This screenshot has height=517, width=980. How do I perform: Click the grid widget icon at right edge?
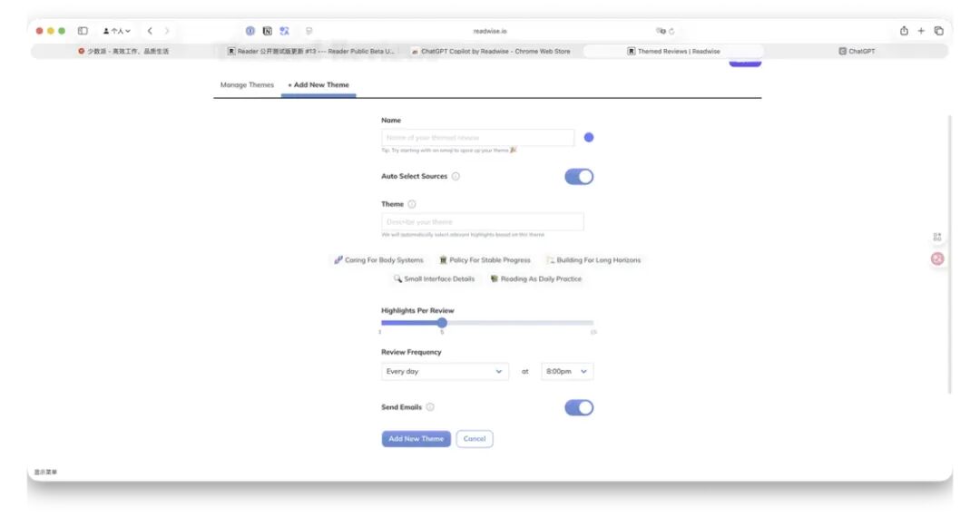tap(937, 237)
